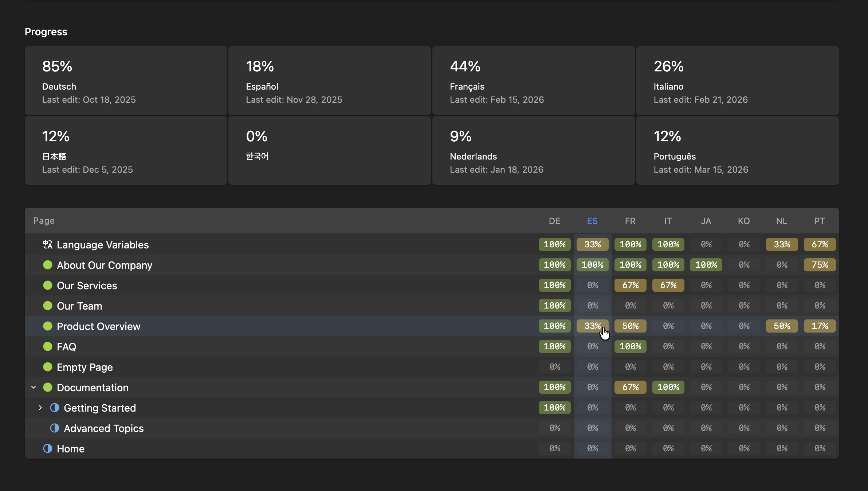This screenshot has width=868, height=491.
Task: Click the green status dot beside FAQ
Action: click(48, 346)
